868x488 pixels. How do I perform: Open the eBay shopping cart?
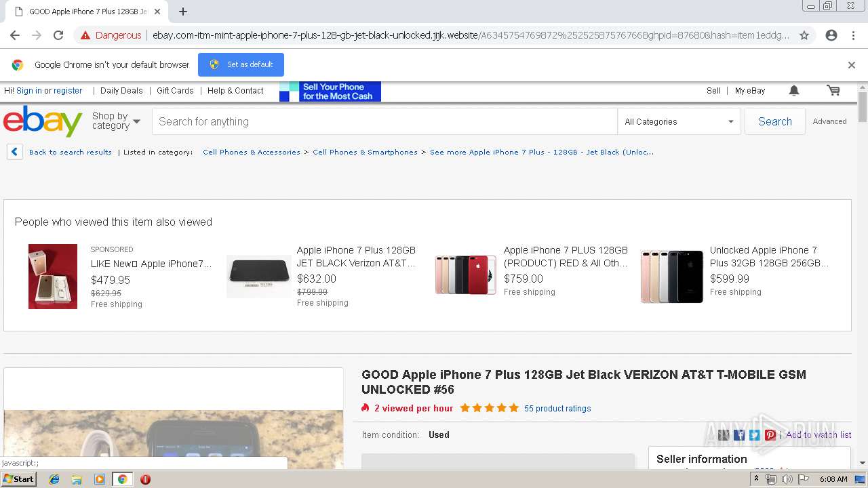(x=833, y=90)
